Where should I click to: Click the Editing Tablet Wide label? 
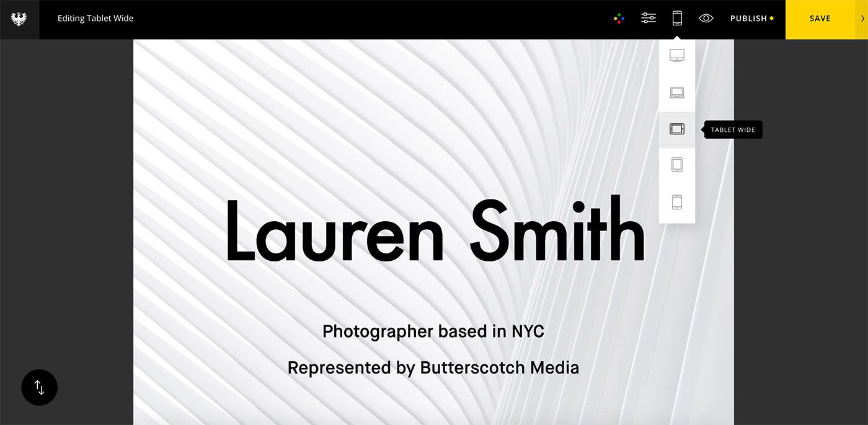[95, 19]
